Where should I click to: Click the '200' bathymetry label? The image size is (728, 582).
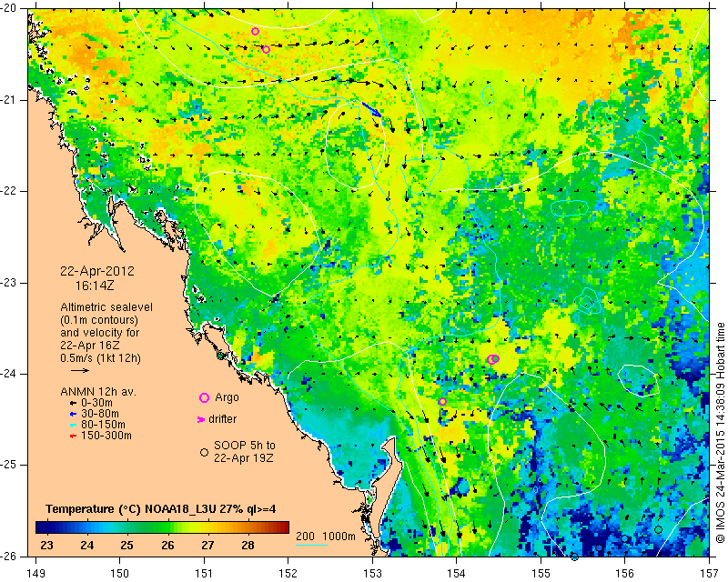point(305,537)
